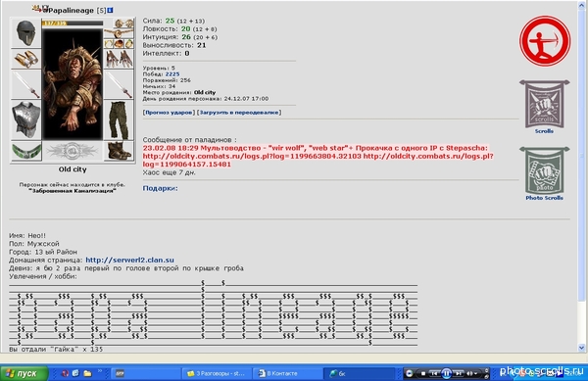Click the Сила stat value 25
588x381 pixels.
click(x=170, y=21)
